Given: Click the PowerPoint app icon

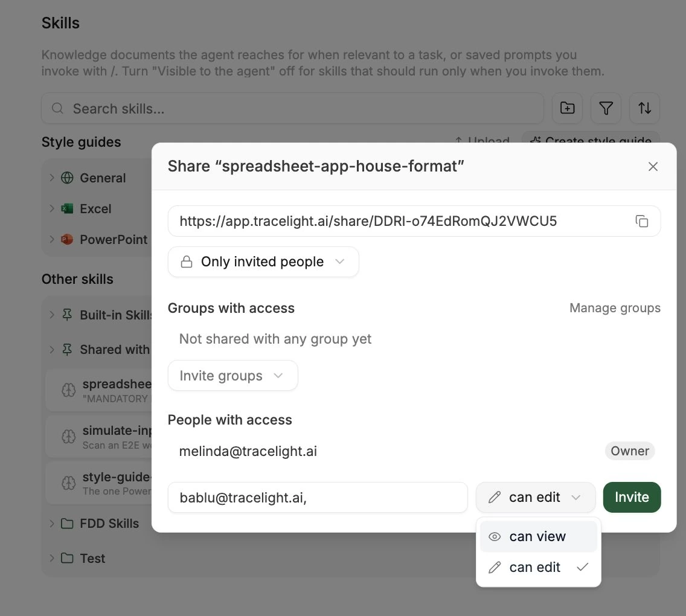Looking at the screenshot, I should coord(67,239).
